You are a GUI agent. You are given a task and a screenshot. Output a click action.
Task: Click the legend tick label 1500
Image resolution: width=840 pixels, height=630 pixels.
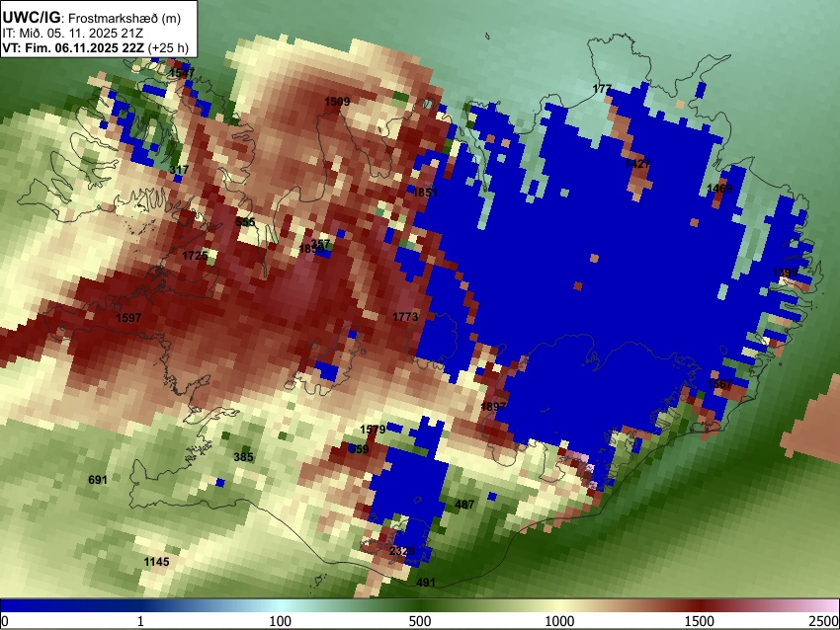coord(700,621)
